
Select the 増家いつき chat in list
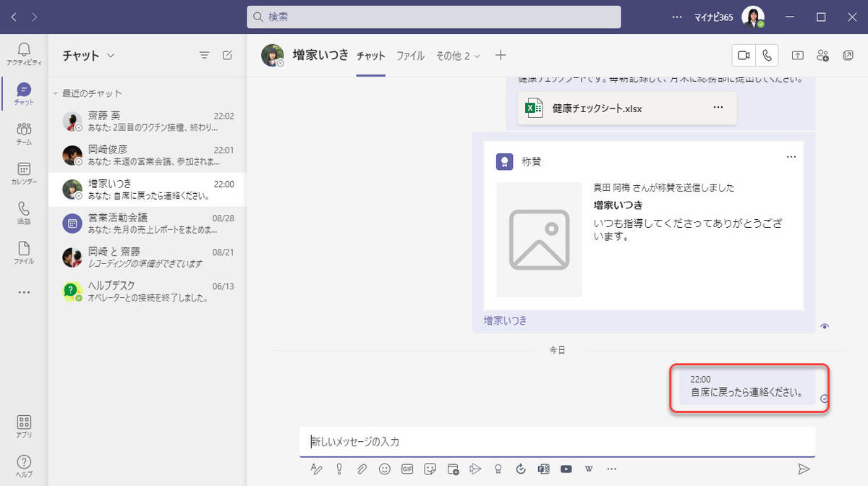coord(148,189)
